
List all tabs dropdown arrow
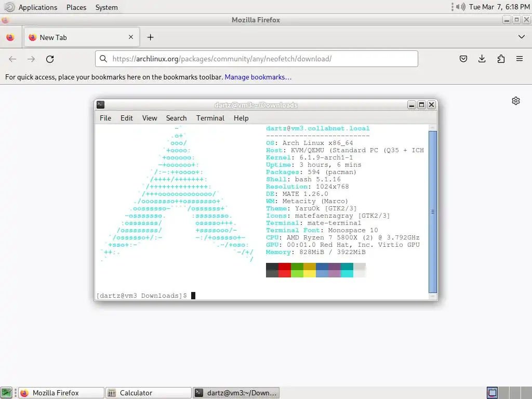pos(522,37)
